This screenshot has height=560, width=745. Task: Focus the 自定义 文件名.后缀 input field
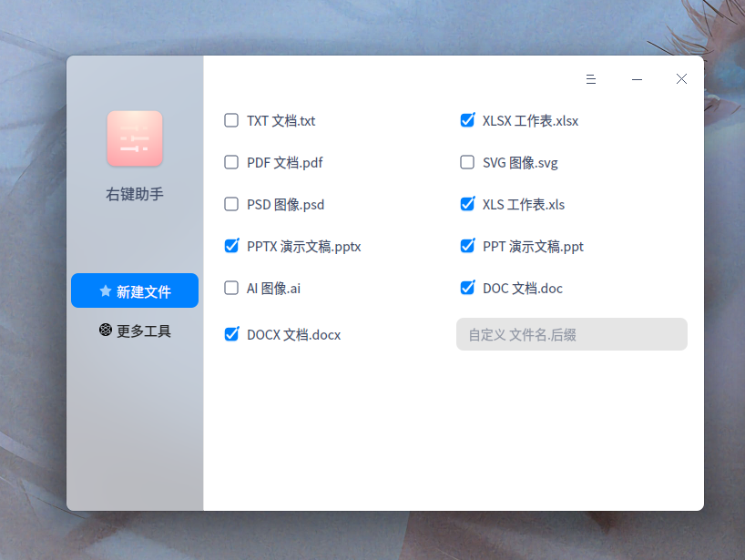[x=572, y=334]
